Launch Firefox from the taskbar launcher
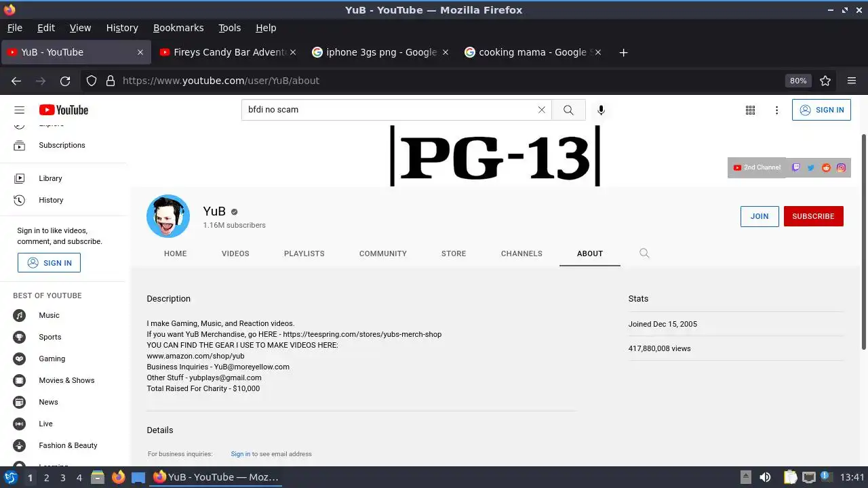 (118, 477)
